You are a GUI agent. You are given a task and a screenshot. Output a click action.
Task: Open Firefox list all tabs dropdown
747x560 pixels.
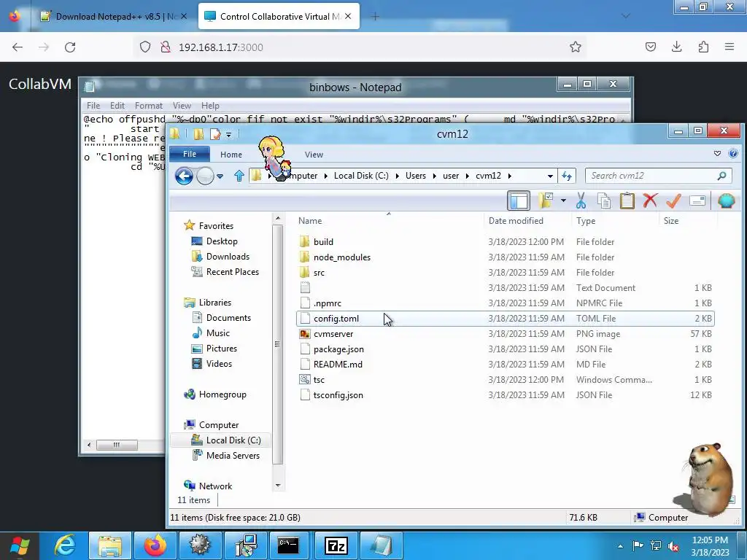[x=625, y=16]
